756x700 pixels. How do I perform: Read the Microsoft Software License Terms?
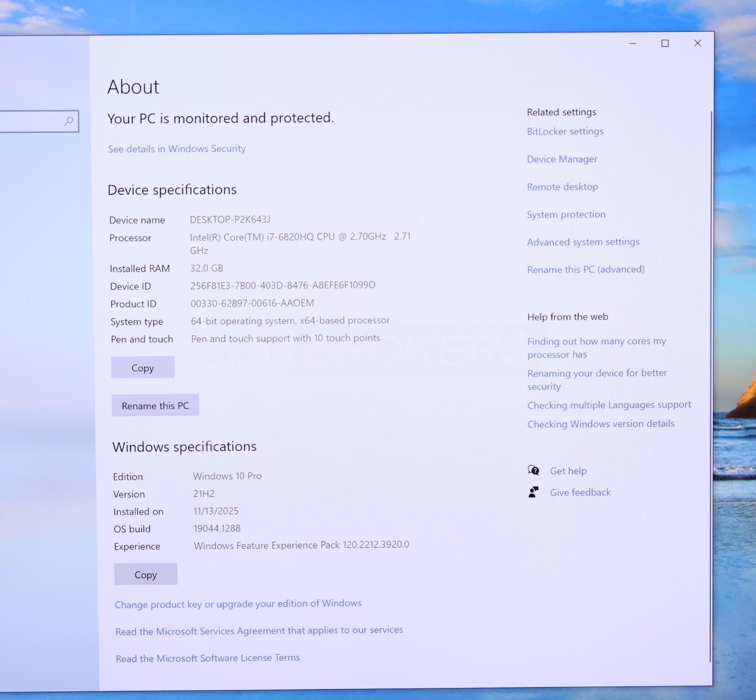pyautogui.click(x=208, y=658)
